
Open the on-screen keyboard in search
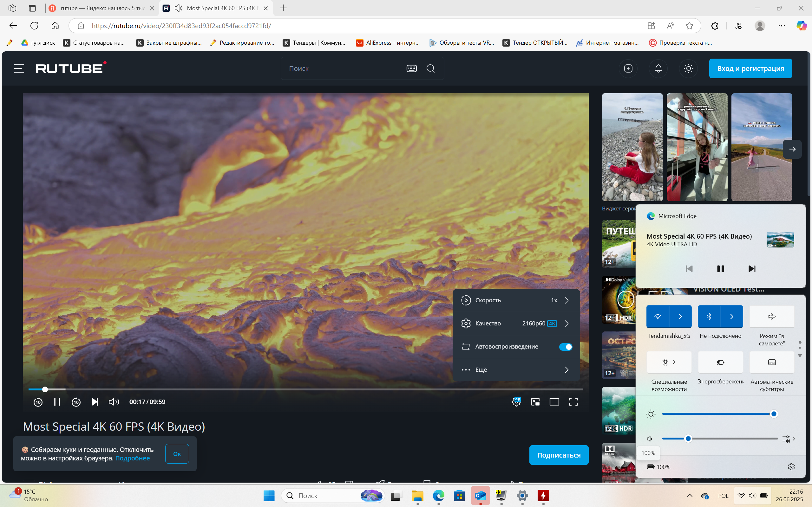tap(411, 68)
